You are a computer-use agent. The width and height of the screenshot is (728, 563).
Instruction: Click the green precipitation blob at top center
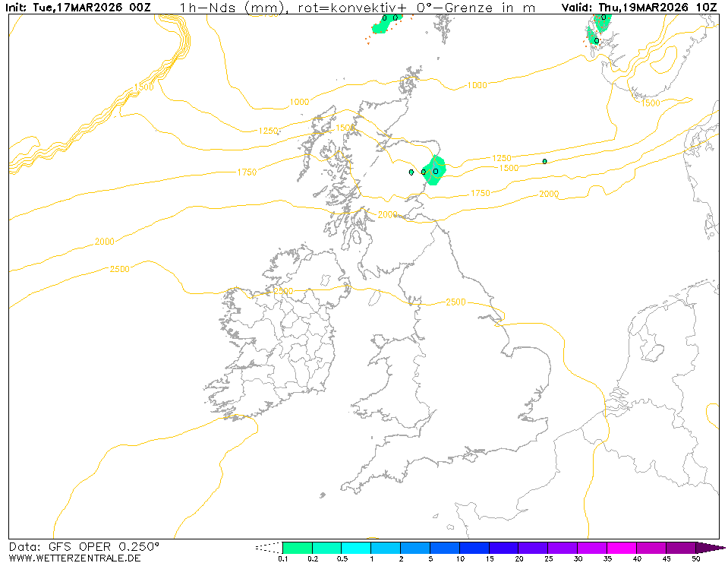pos(386,23)
